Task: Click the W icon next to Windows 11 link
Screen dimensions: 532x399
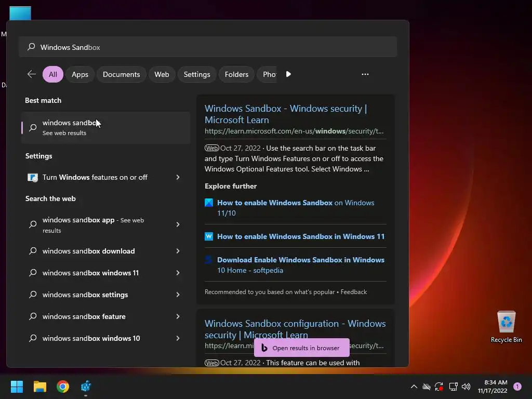Action: coord(209,236)
